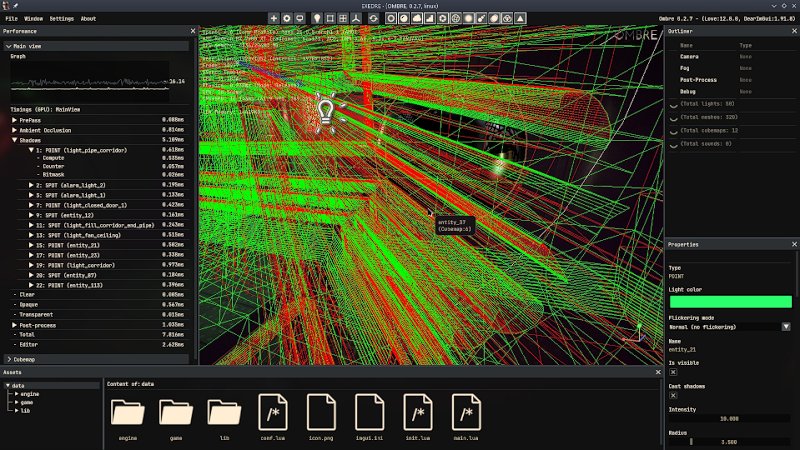Click the gear icon in the top toolbar
This screenshot has width=800, height=450.
coord(288,18)
